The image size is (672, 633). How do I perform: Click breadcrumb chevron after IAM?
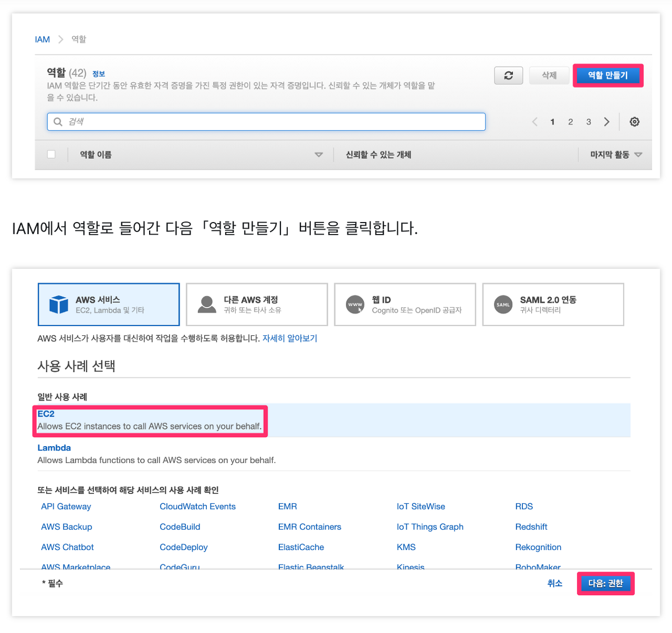click(x=61, y=39)
